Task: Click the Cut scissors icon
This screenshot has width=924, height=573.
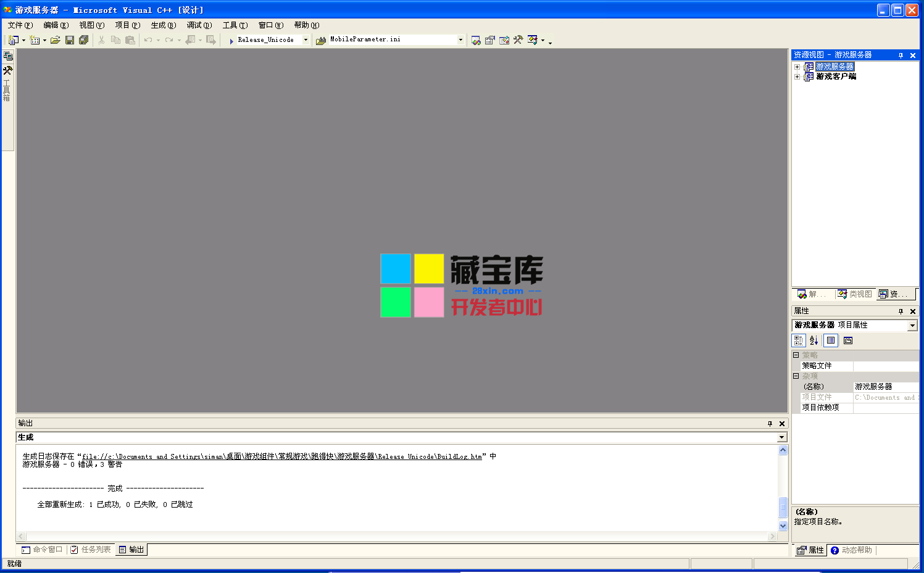Action: (x=101, y=40)
